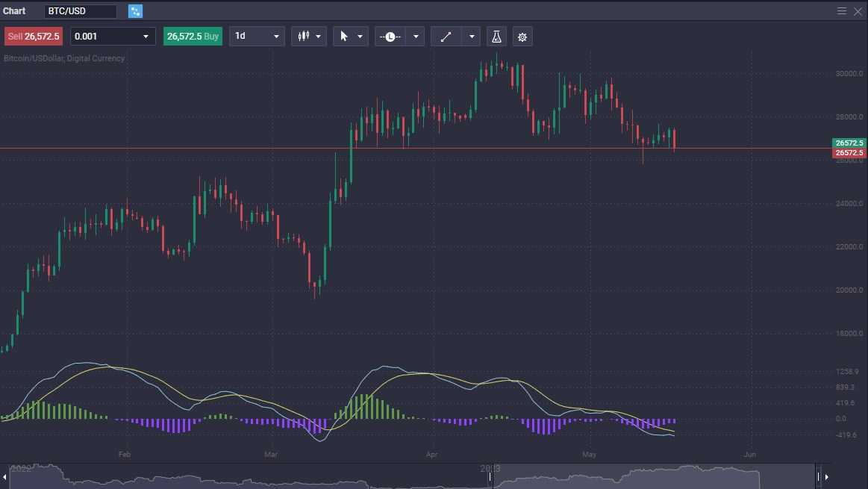868x489 pixels.
Task: Click inside the BTC/USD symbol field
Action: pyautogui.click(x=81, y=10)
